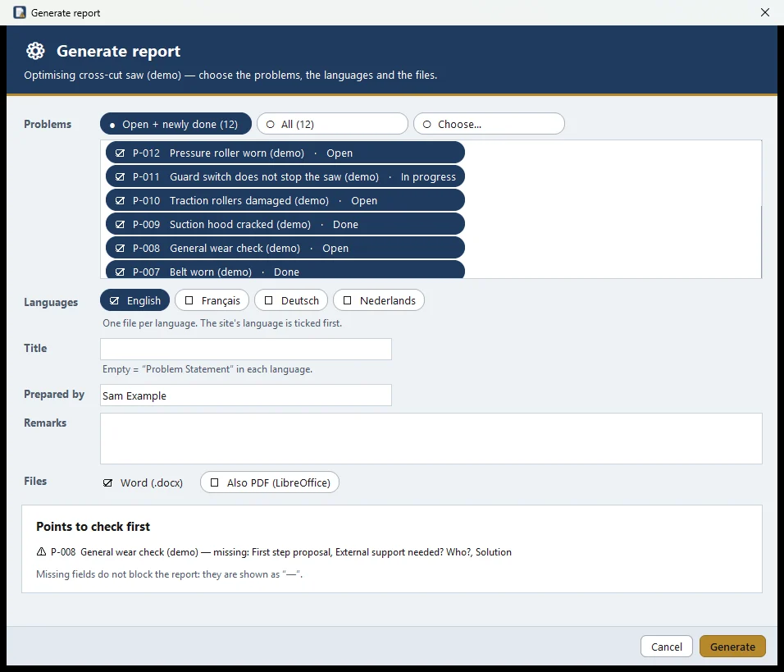Click the problems list scrollbar
784x672 pixels.
(x=761, y=209)
